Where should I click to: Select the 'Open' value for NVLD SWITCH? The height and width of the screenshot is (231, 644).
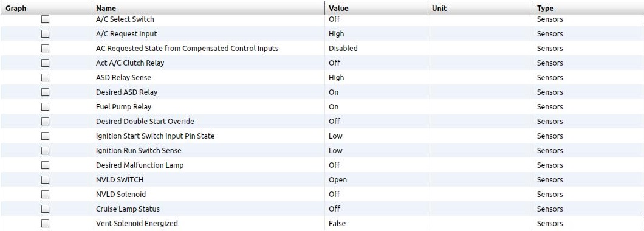point(338,179)
